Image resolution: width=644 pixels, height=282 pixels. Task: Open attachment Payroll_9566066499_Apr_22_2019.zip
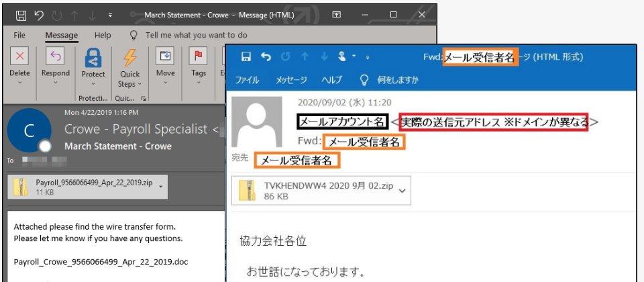(x=87, y=187)
